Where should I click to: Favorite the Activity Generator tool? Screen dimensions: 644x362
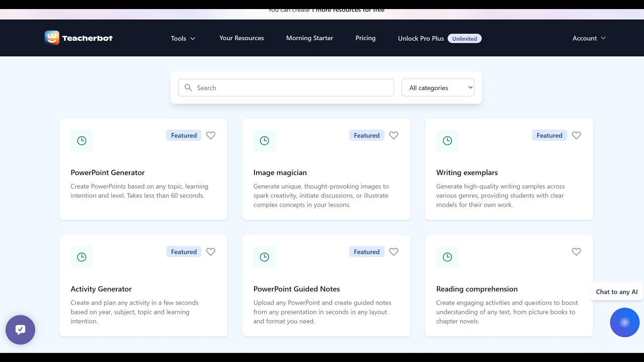tap(211, 252)
